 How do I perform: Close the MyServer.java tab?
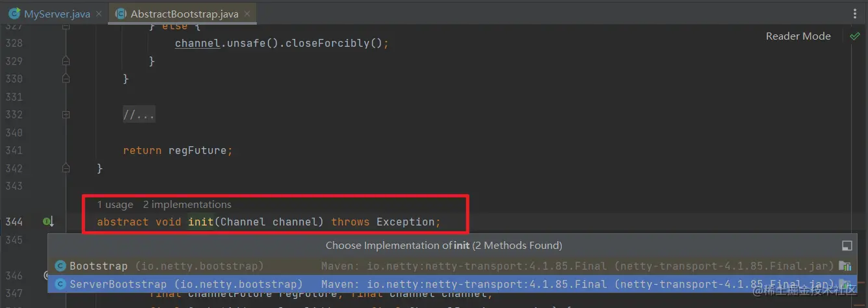tap(98, 14)
